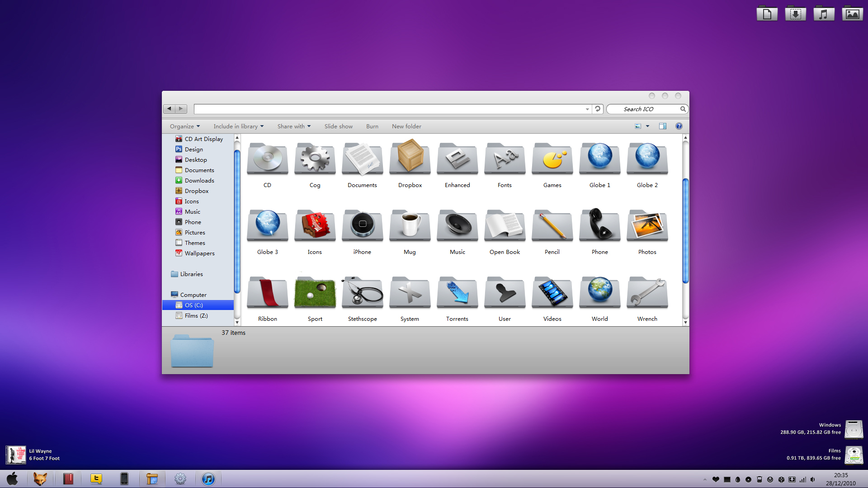
Task: Select the Icons chocolate box folder
Action: coord(315,225)
